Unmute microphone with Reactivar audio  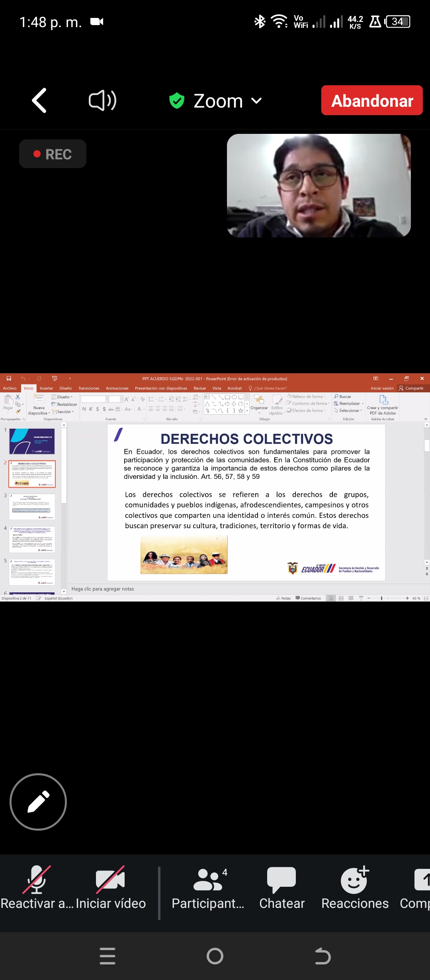37,888
